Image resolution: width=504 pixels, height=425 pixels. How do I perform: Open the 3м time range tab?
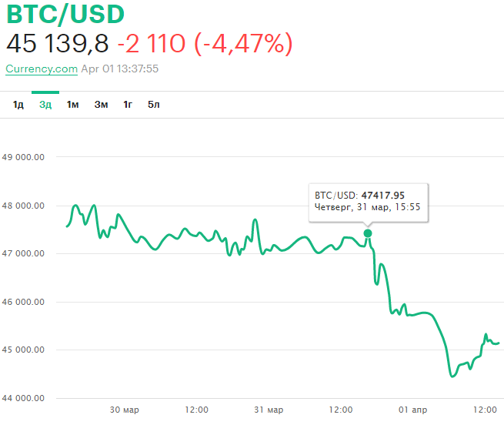(102, 105)
